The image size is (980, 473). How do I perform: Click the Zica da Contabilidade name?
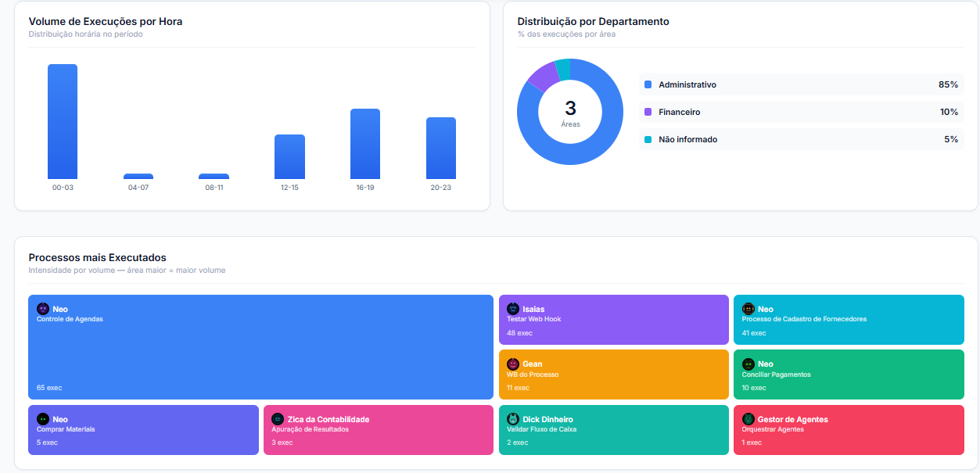coord(328,419)
